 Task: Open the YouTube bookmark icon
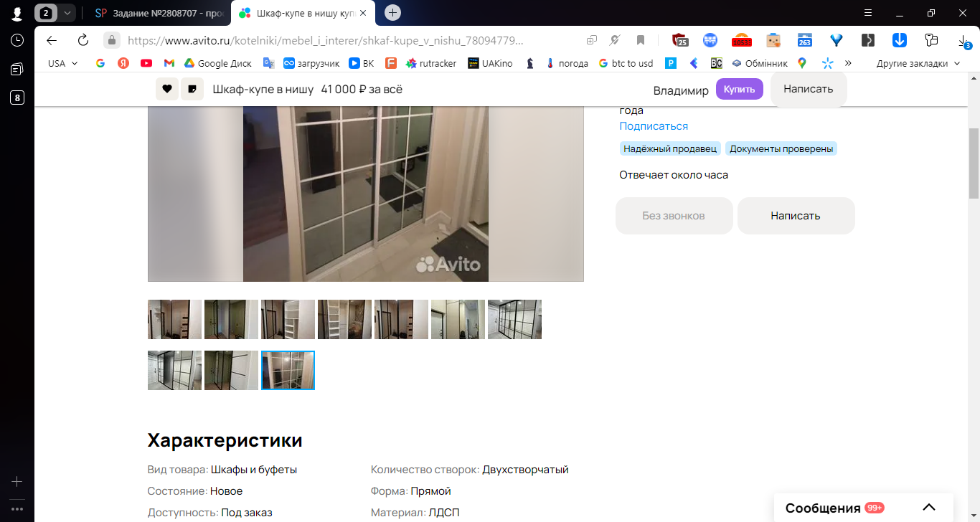pos(146,63)
